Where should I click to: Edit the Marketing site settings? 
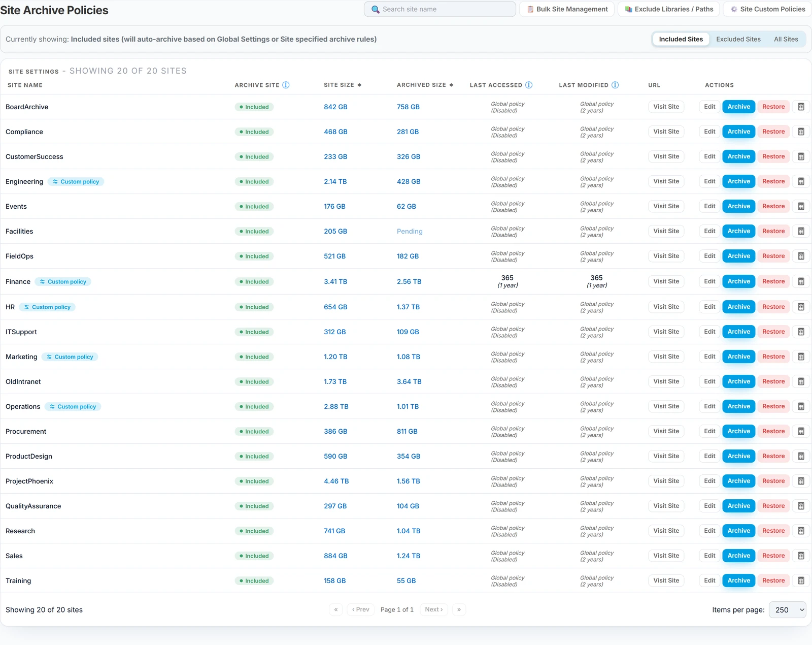pyautogui.click(x=709, y=357)
